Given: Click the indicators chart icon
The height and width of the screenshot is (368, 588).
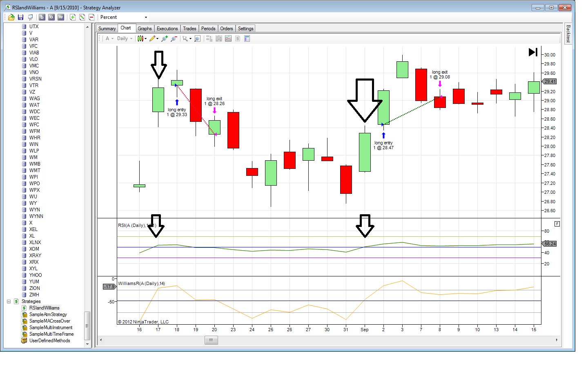Looking at the screenshot, I should pyautogui.click(x=228, y=38).
